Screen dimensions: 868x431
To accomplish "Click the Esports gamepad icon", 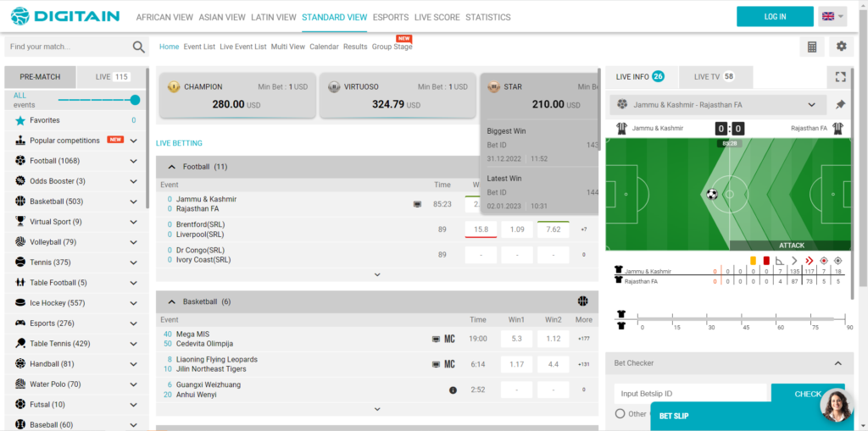I will (20, 323).
